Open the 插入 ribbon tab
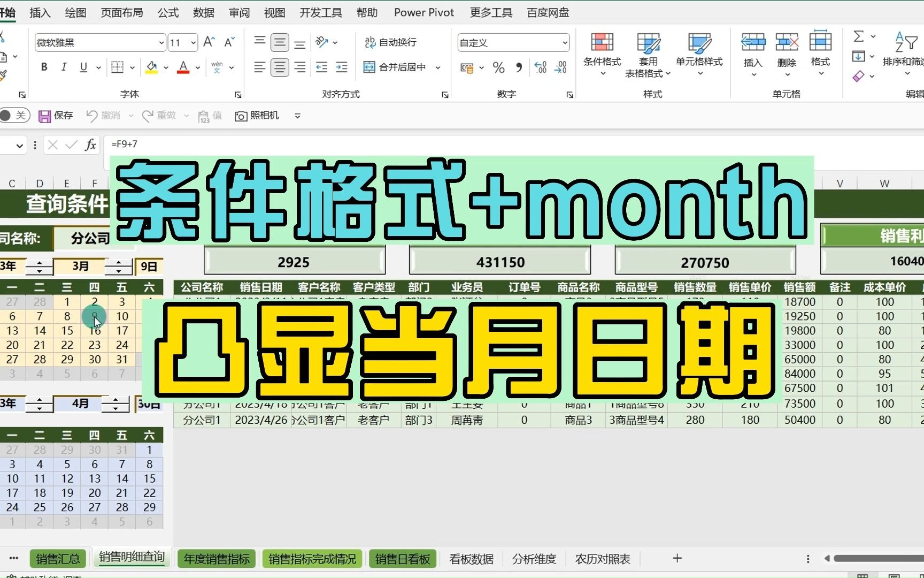This screenshot has height=578, width=924. (40, 12)
